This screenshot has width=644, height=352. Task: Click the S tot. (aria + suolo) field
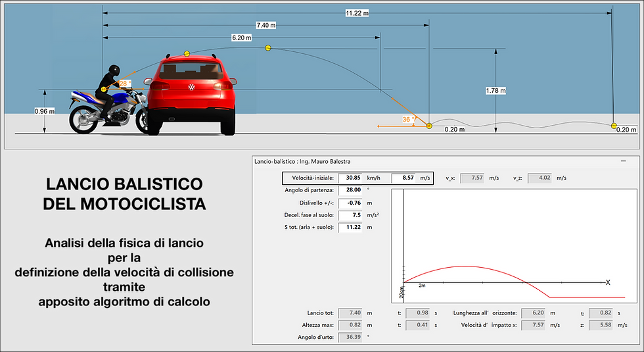[x=350, y=228]
